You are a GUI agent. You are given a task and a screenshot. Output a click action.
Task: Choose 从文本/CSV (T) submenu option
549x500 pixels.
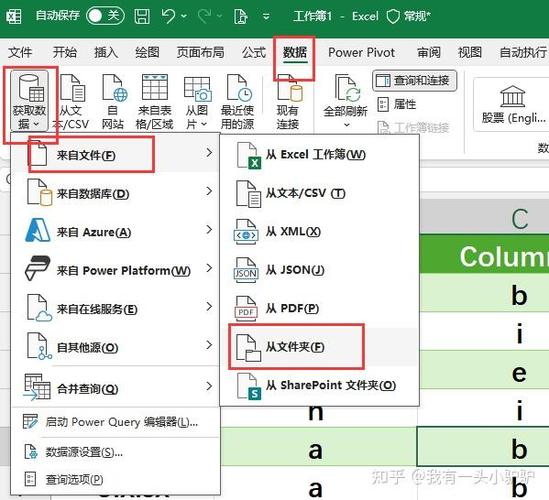[319, 193]
